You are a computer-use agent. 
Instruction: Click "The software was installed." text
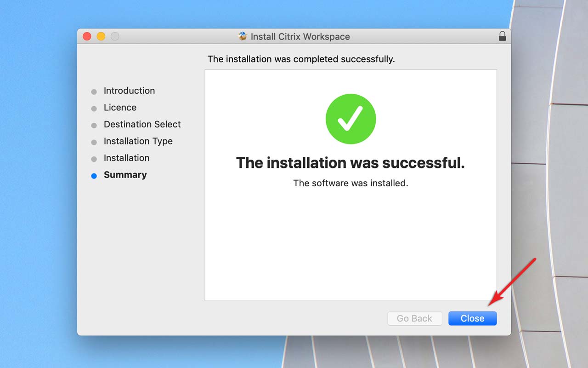351,183
